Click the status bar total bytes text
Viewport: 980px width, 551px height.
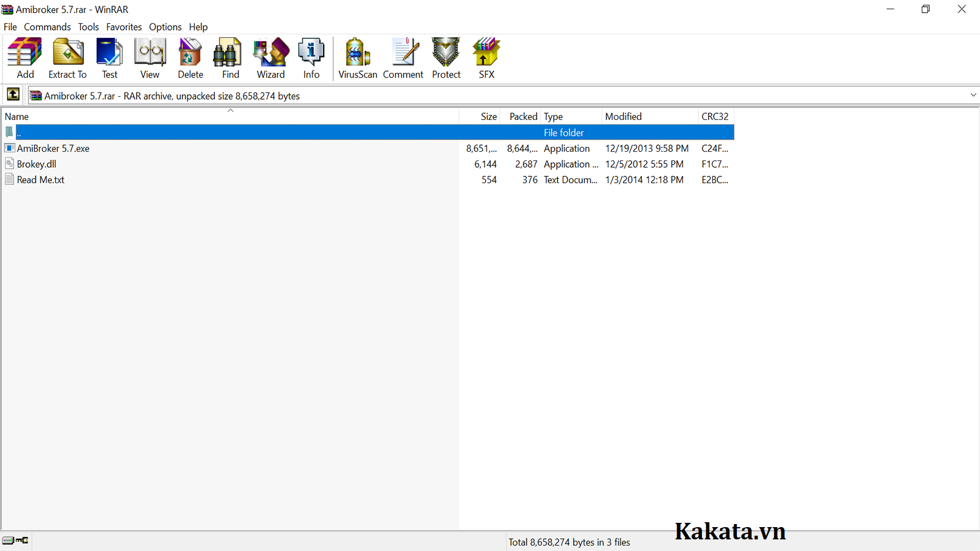tap(569, 542)
